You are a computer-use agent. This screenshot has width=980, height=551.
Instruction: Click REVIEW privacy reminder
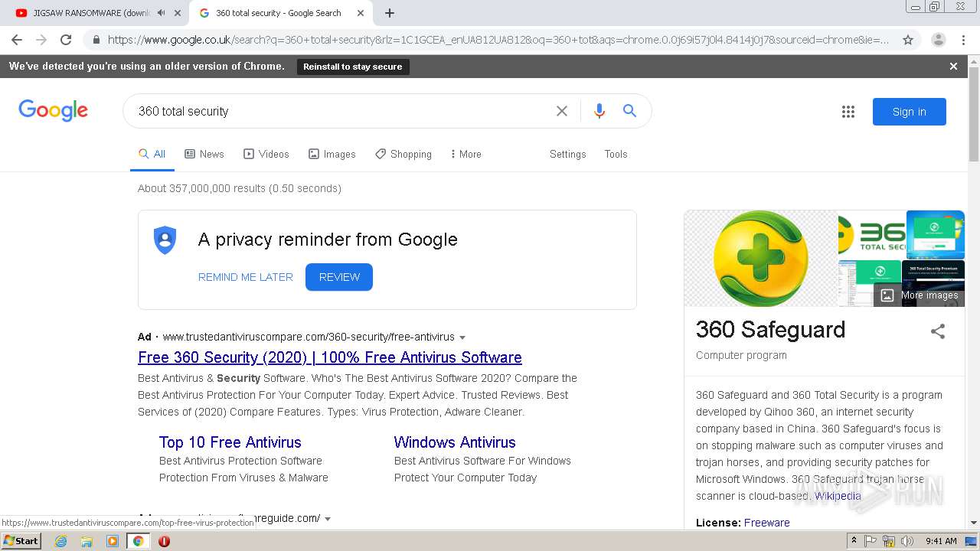pos(339,277)
